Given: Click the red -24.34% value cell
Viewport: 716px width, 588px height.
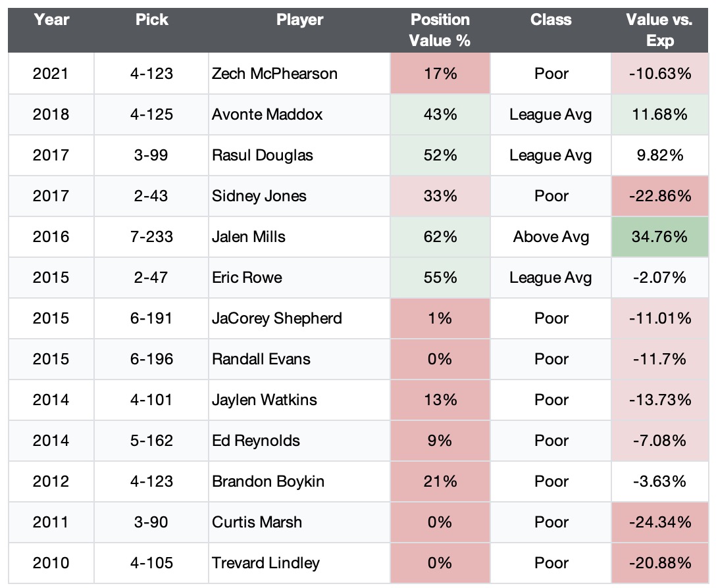Looking at the screenshot, I should click(659, 522).
